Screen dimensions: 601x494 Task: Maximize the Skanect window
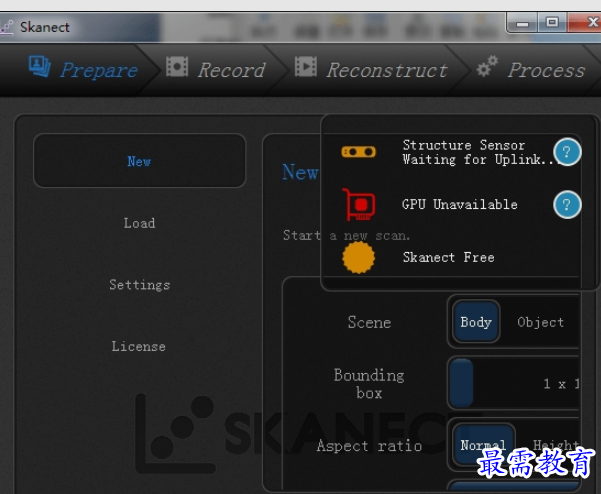(552, 23)
